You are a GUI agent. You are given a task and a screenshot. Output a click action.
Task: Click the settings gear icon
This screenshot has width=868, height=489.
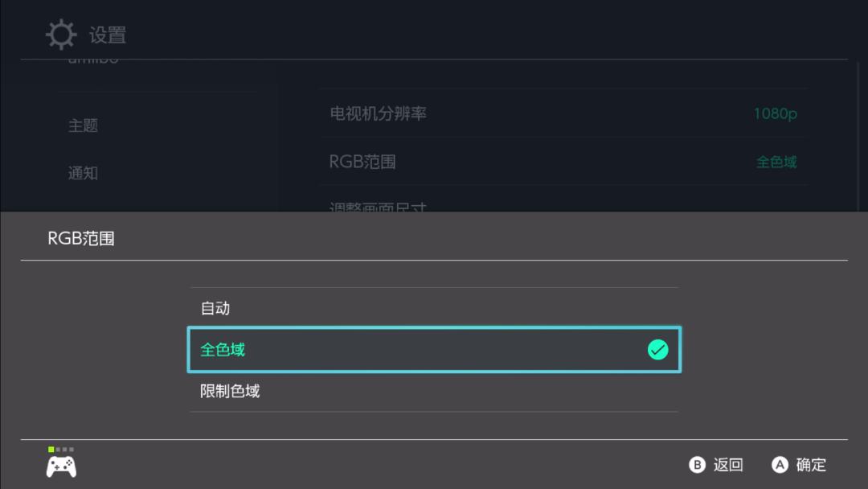61,33
